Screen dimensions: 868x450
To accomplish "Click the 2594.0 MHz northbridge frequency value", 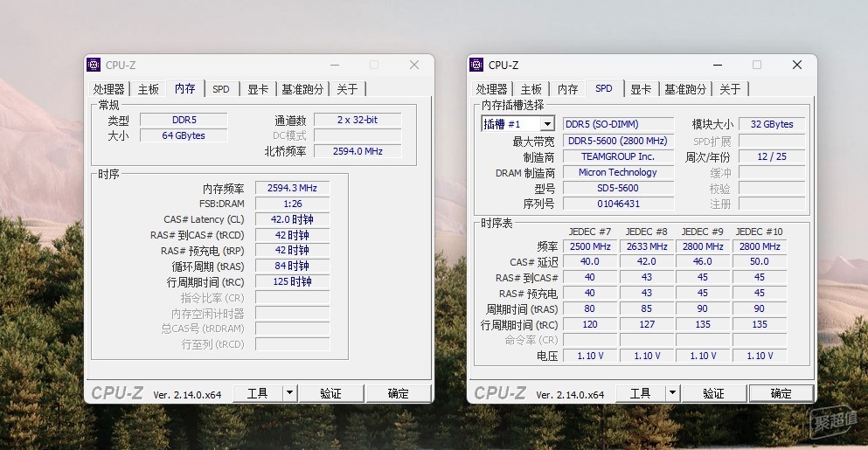I will pos(358,151).
